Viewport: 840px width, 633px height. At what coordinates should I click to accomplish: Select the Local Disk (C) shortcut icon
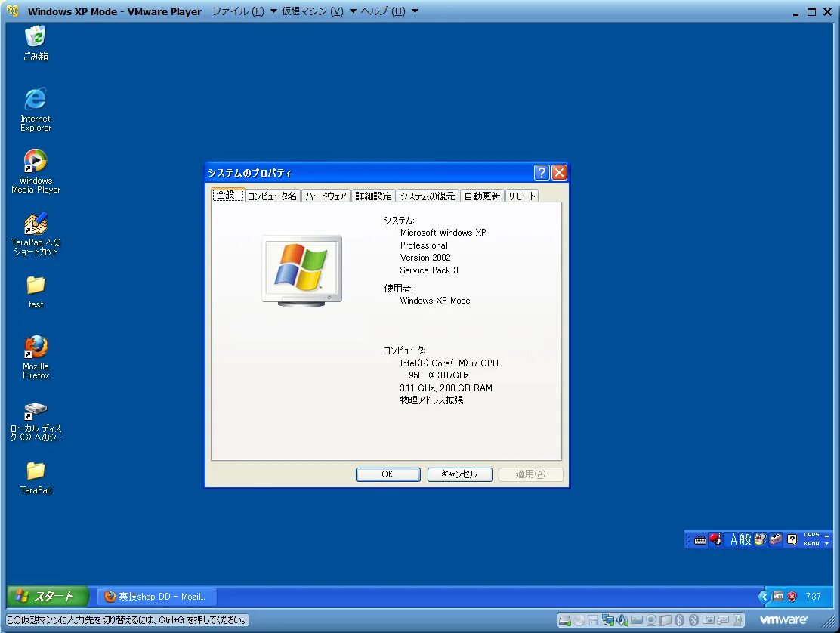pyautogui.click(x=36, y=421)
